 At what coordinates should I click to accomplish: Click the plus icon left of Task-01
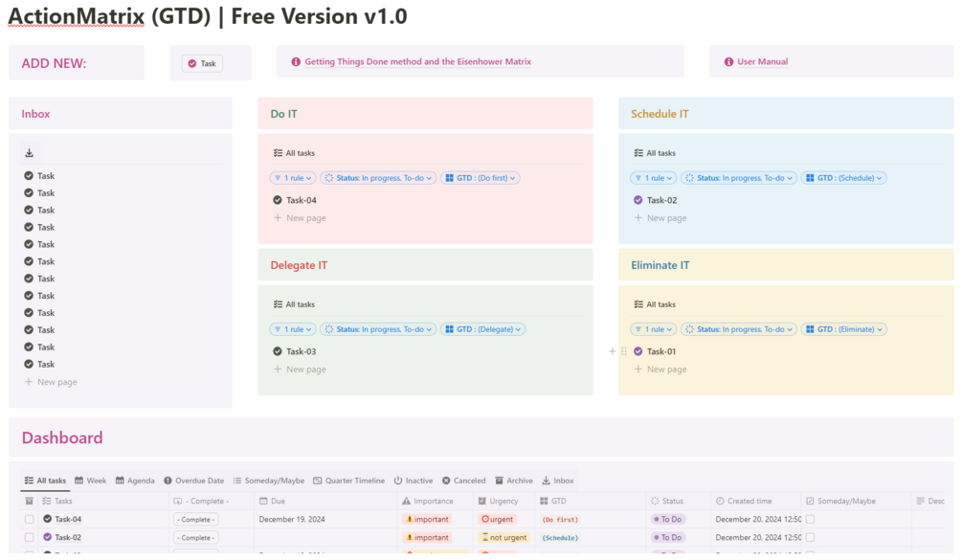point(612,351)
